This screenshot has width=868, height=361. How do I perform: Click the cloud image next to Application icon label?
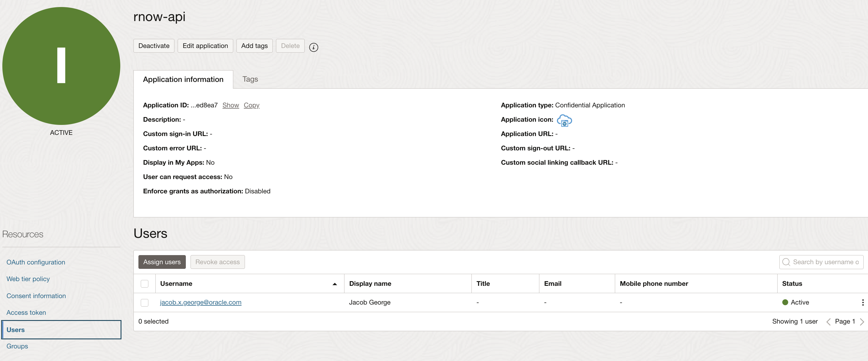(565, 121)
